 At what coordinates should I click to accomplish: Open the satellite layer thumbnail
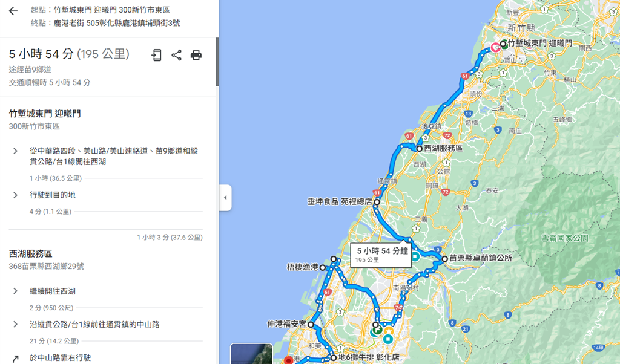251,354
